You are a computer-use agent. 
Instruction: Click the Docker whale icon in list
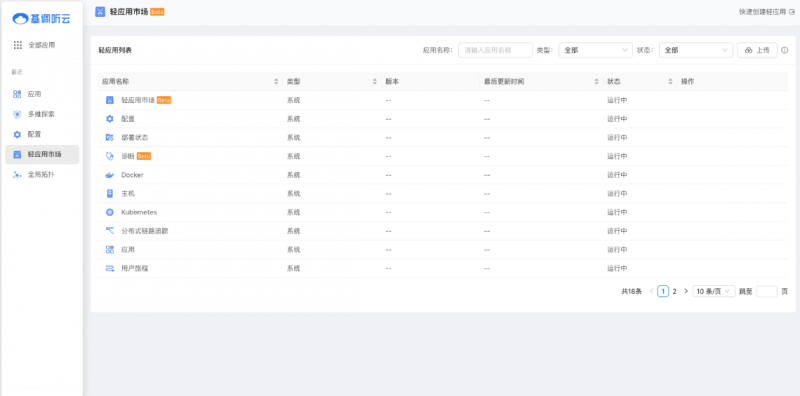(x=110, y=175)
